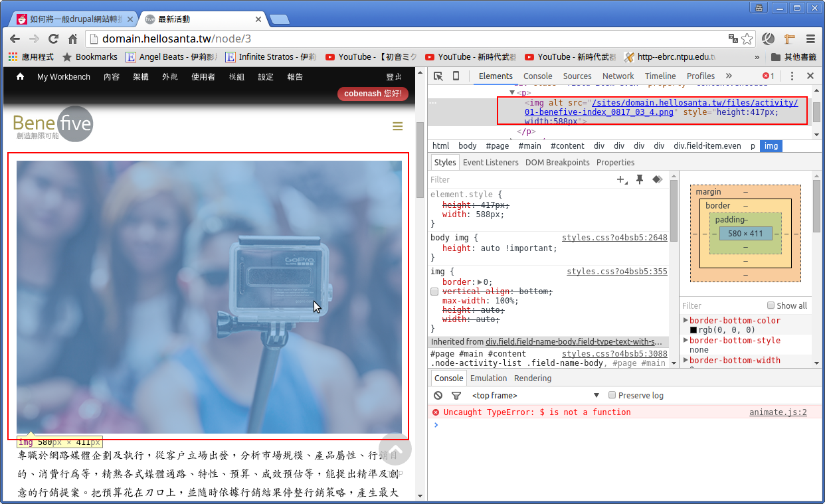Open the console filter icon
Screen dimensions: 825x504
[x=456, y=395]
